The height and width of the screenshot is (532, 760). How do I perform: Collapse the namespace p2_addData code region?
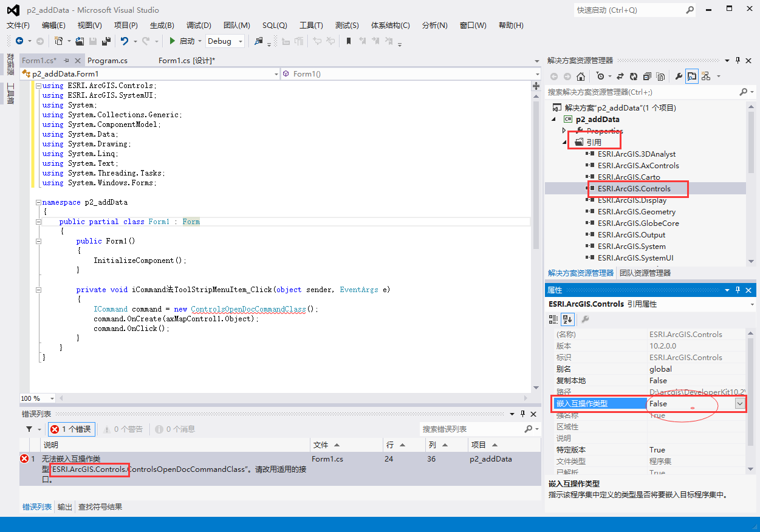point(38,202)
